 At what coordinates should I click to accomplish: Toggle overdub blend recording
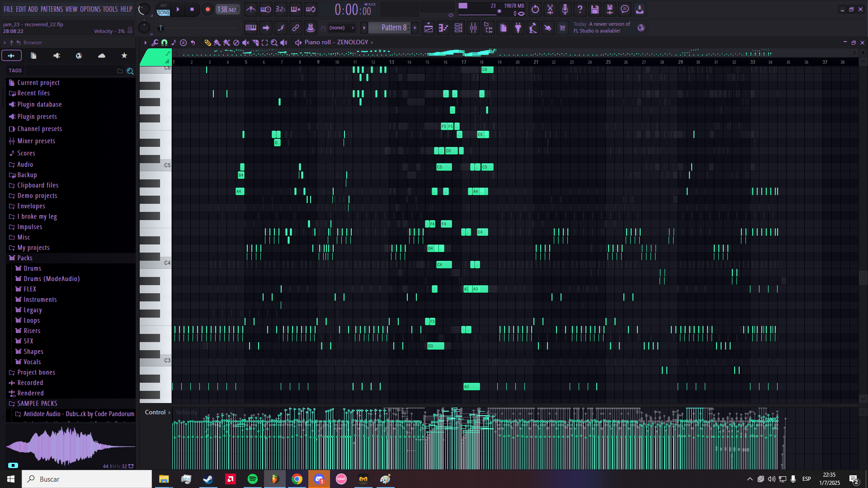[296, 9]
